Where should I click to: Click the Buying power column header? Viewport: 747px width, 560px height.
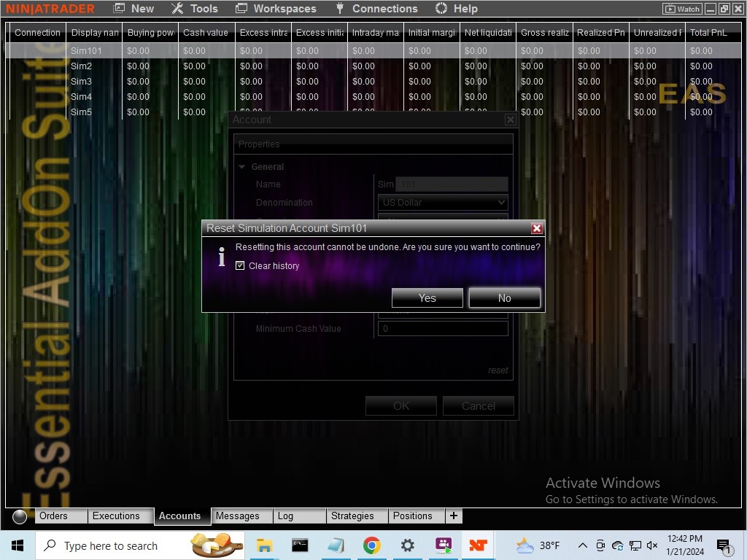tap(150, 32)
